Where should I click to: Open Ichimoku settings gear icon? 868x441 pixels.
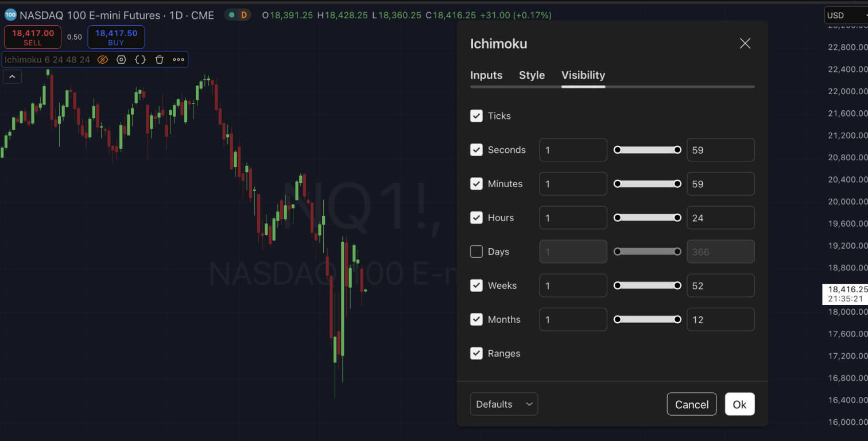(121, 60)
